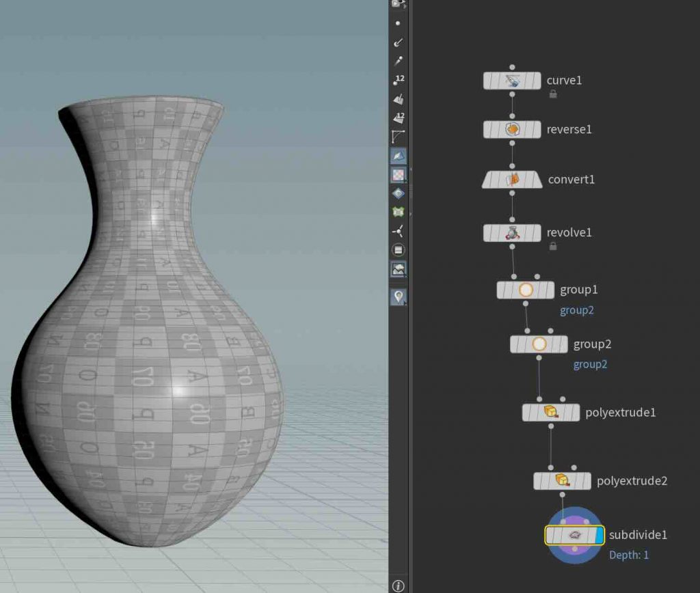The image size is (700, 593).
Task: Select the curve1 node
Action: coord(512,81)
